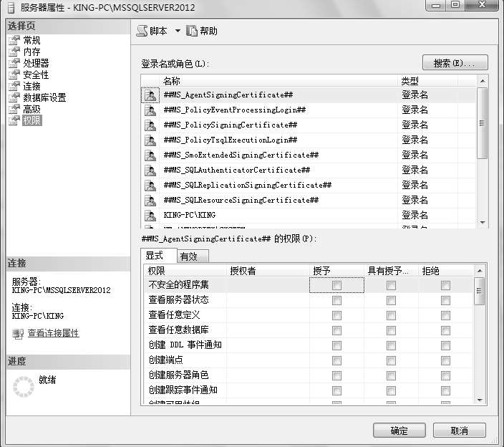Select the 不安全的程序集 permission row
The width and height of the screenshot is (504, 447).
pos(309,285)
